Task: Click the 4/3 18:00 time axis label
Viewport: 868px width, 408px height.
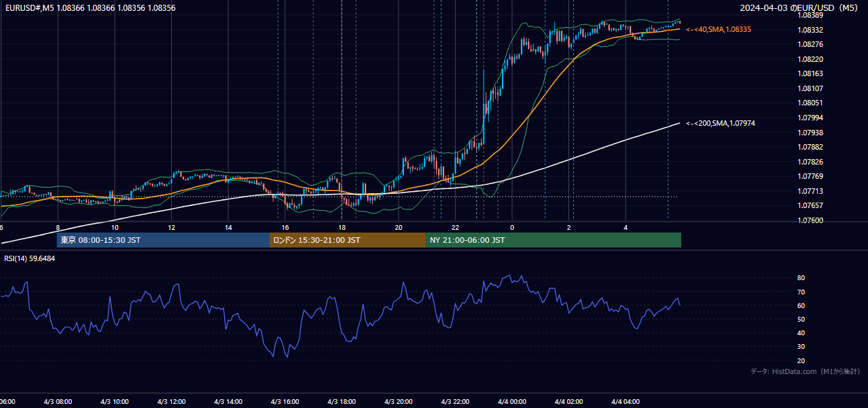Action: [x=342, y=402]
